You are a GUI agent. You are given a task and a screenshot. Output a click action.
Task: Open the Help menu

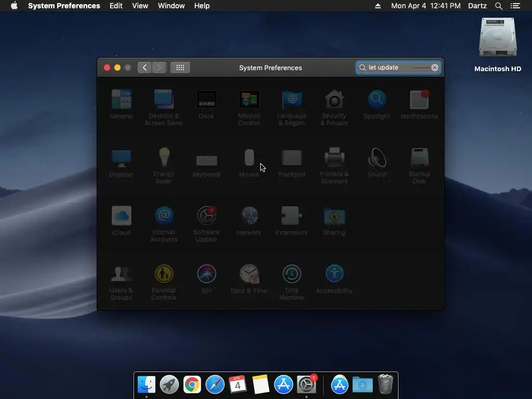point(202,6)
